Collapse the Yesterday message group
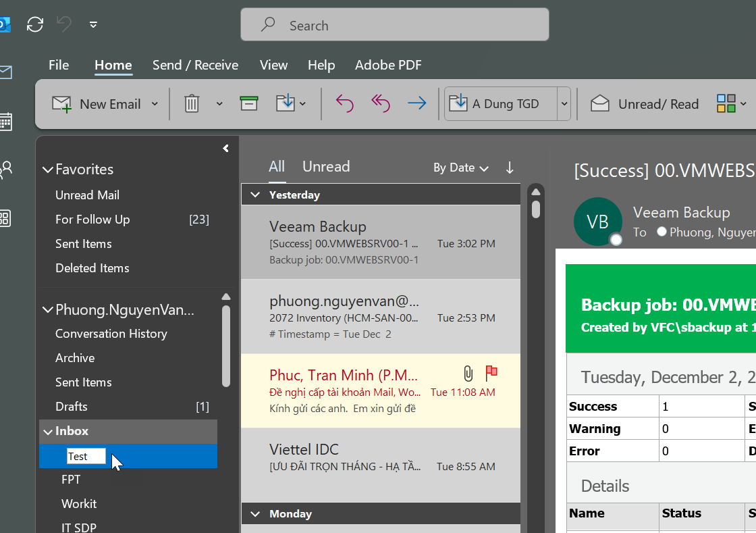 (255, 195)
